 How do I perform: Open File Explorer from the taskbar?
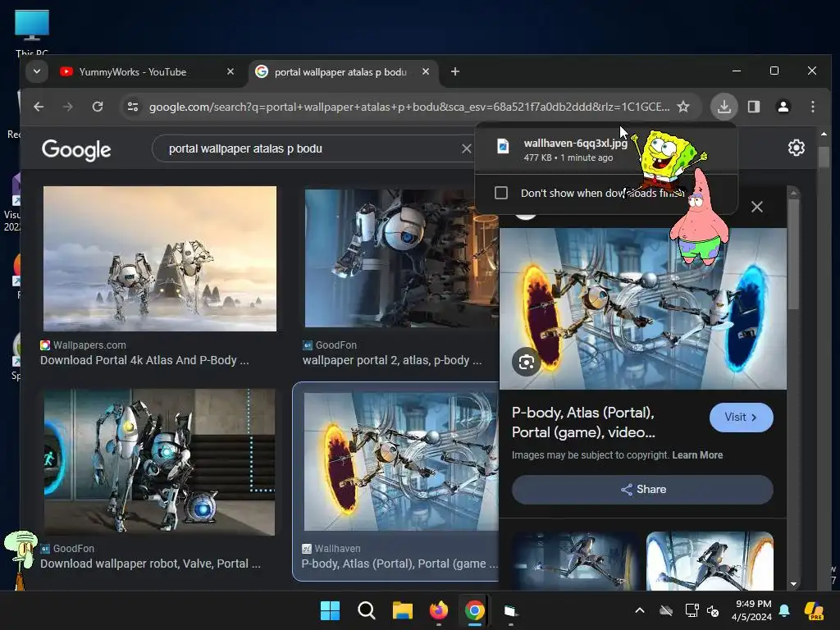[x=402, y=610]
